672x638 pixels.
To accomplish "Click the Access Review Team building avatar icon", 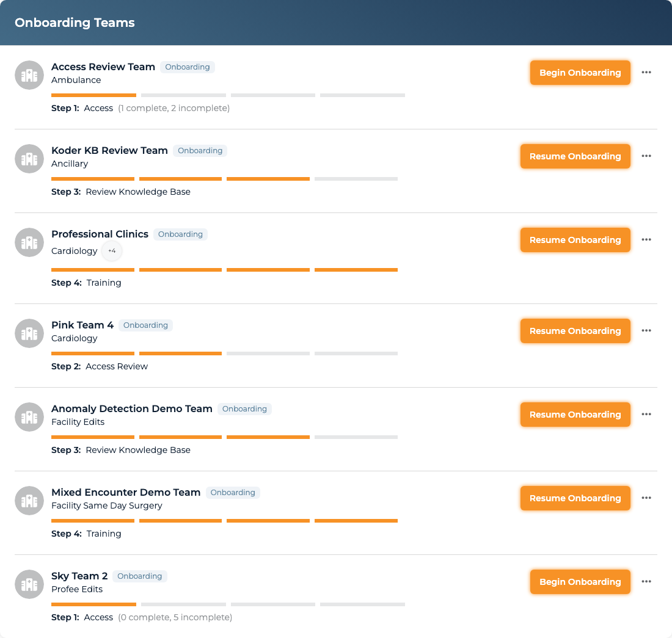I will pyautogui.click(x=29, y=75).
